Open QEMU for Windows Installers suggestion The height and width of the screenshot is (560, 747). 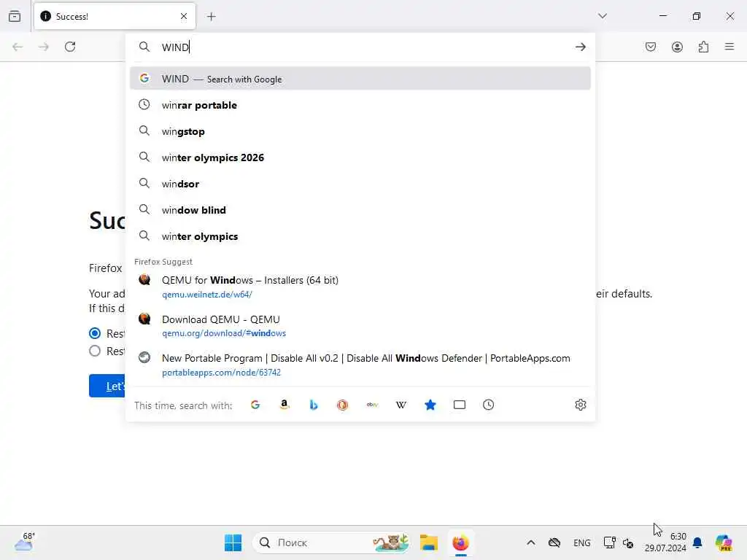[x=360, y=287]
